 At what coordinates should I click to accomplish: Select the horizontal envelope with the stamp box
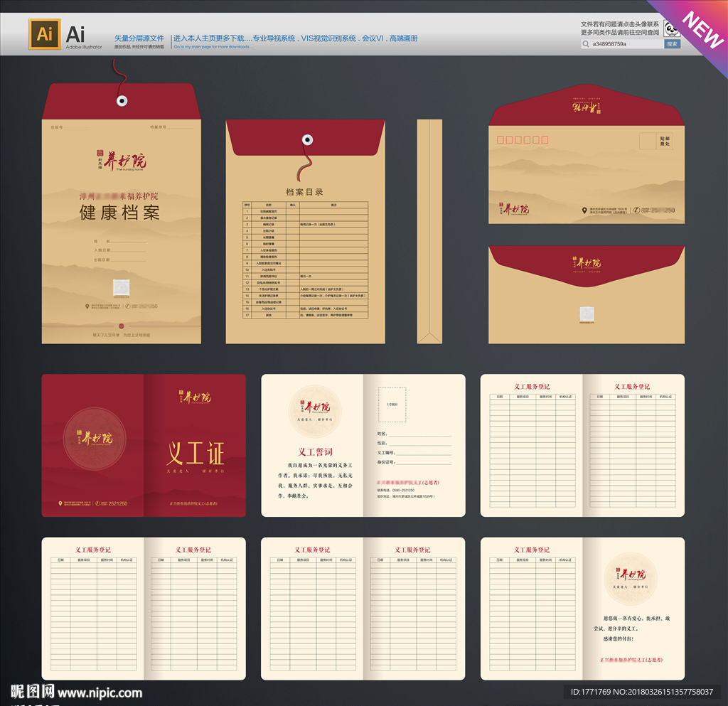click(587, 154)
